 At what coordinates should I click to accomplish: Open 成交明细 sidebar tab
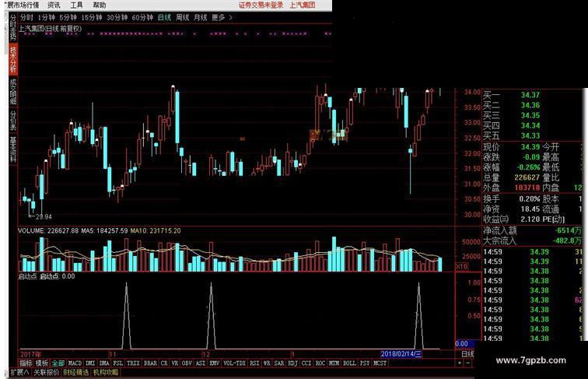click(13, 92)
